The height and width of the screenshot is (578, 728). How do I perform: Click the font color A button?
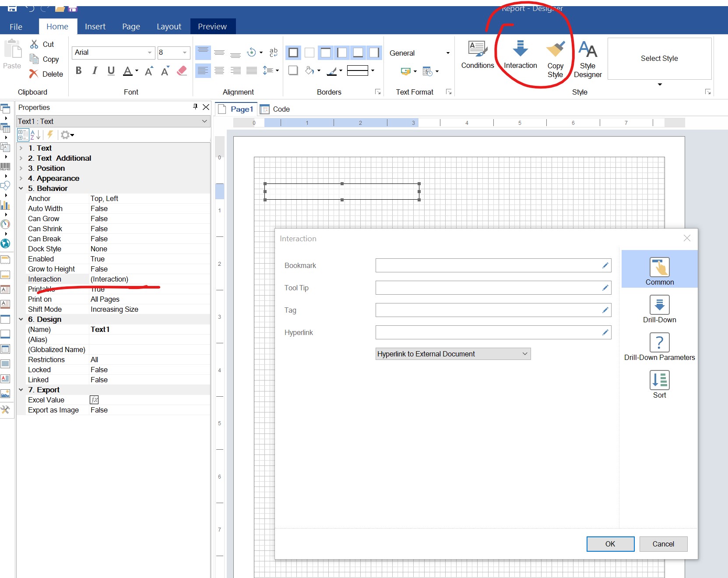pyautogui.click(x=128, y=70)
